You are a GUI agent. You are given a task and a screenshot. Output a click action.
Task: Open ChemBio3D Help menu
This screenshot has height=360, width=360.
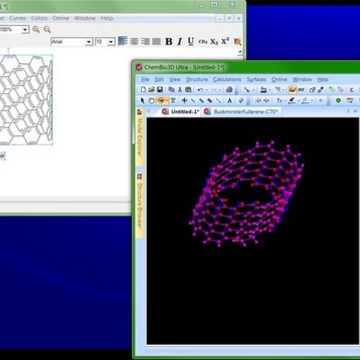[x=323, y=79]
